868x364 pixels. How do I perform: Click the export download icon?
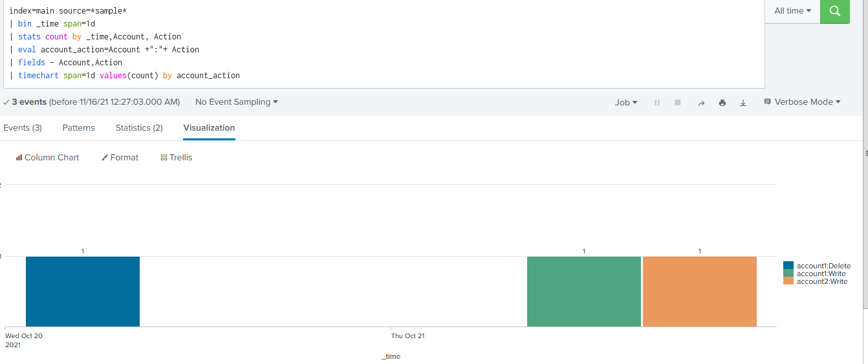click(743, 102)
